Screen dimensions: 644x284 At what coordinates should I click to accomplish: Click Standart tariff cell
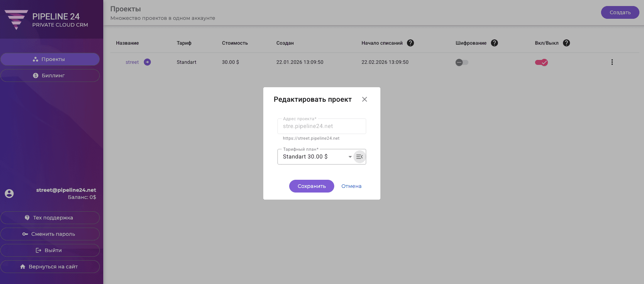point(186,62)
